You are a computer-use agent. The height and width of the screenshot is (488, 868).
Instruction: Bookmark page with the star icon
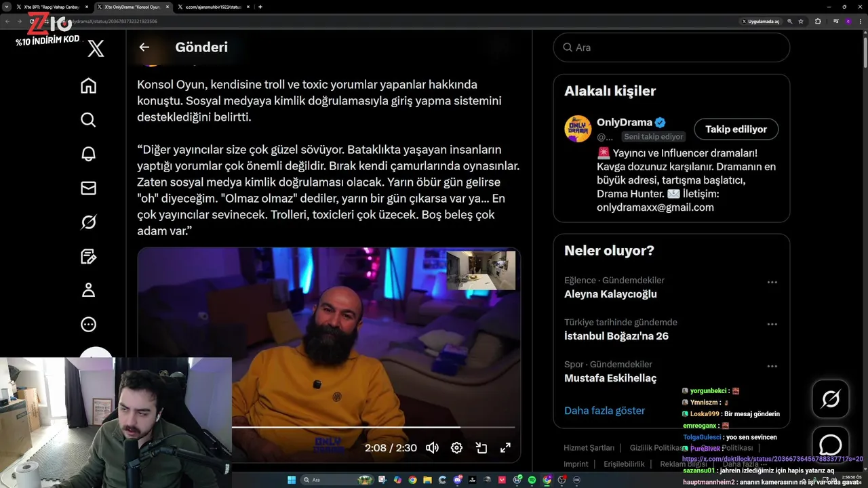[x=801, y=22]
